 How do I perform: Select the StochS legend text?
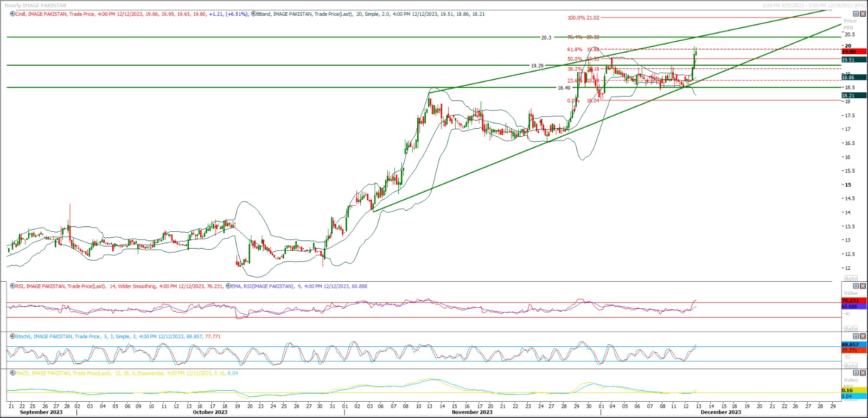tap(118, 337)
